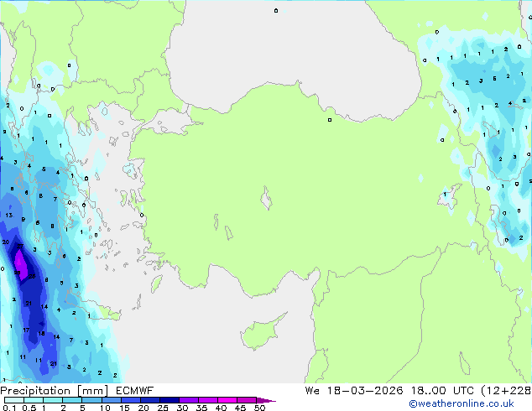Click the 5–10 mm legend color swatch
532x411 pixels.
(91, 400)
